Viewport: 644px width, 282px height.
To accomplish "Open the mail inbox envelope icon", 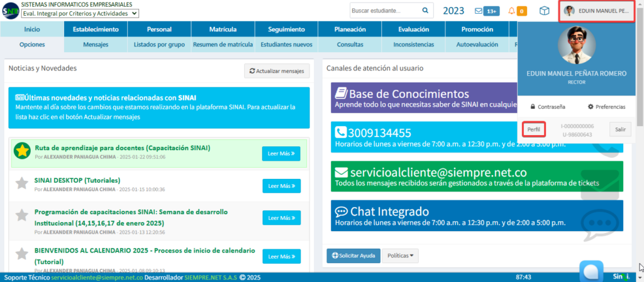I will (x=479, y=11).
